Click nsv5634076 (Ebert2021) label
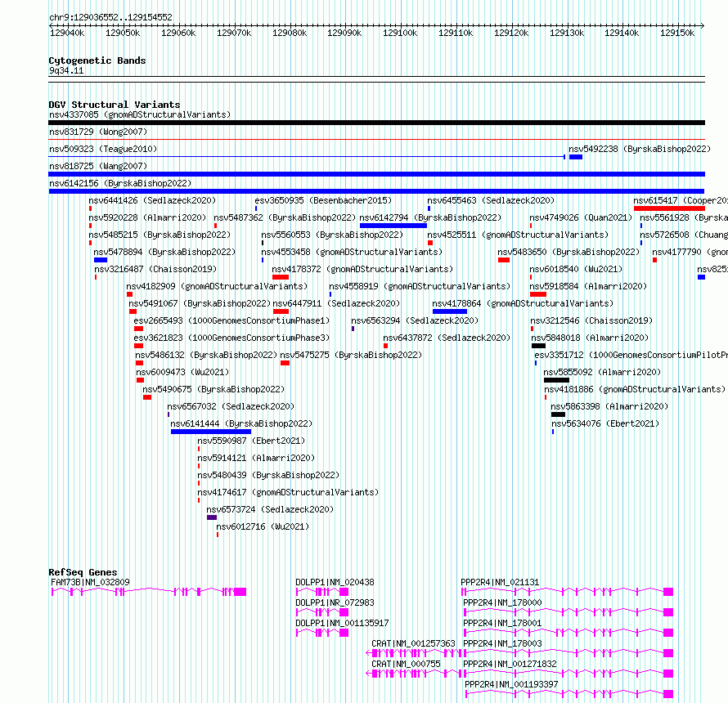Image resolution: width=728 pixels, height=703 pixels. 605,423
